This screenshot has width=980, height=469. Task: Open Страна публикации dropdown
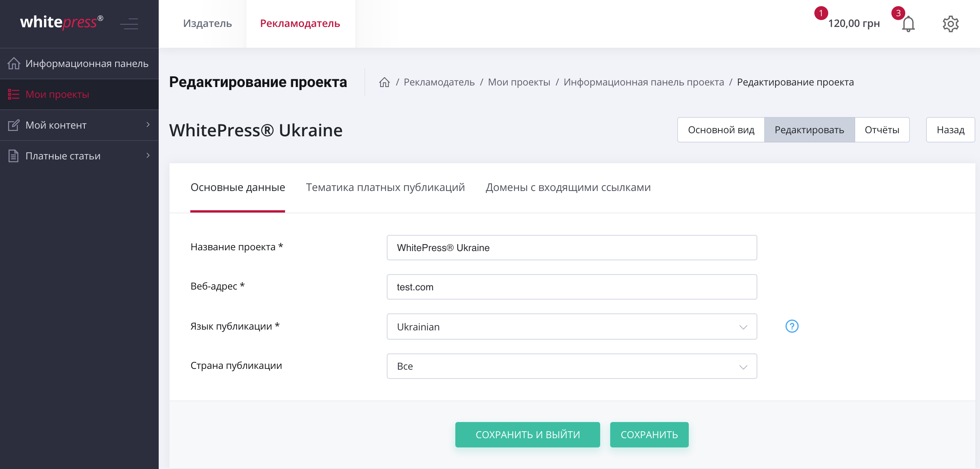click(572, 366)
